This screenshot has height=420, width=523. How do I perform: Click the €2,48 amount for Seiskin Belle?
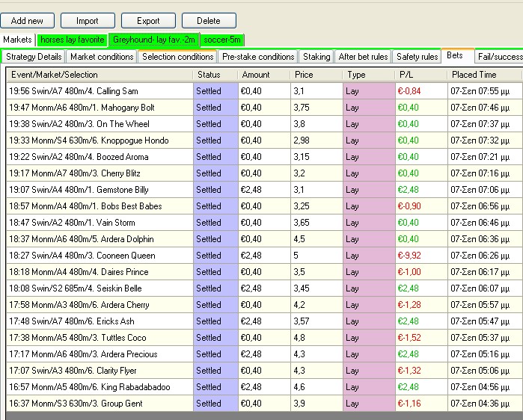(251, 288)
